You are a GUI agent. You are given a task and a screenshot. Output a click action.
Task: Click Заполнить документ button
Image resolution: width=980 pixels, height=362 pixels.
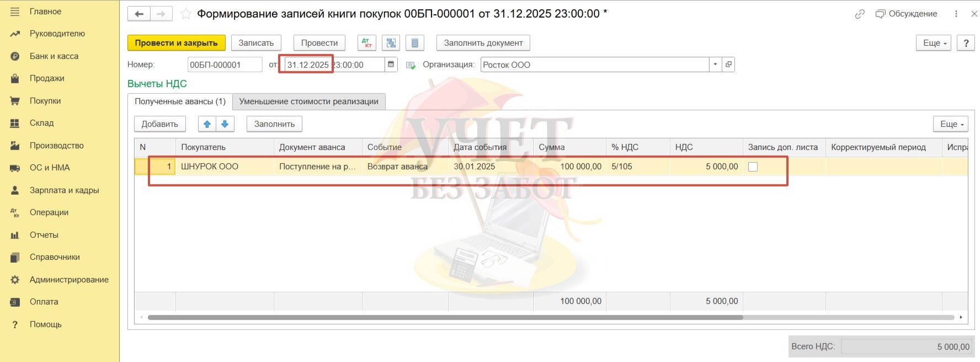click(483, 43)
